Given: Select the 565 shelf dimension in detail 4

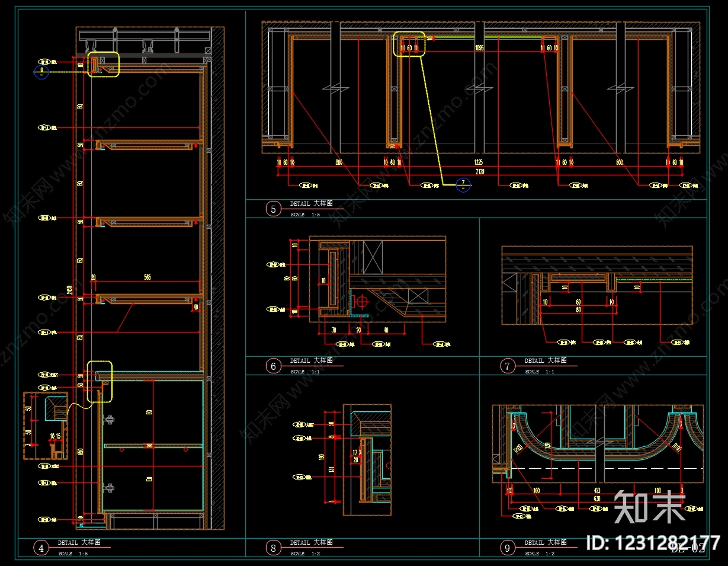Looking at the screenshot, I should 147,277.
